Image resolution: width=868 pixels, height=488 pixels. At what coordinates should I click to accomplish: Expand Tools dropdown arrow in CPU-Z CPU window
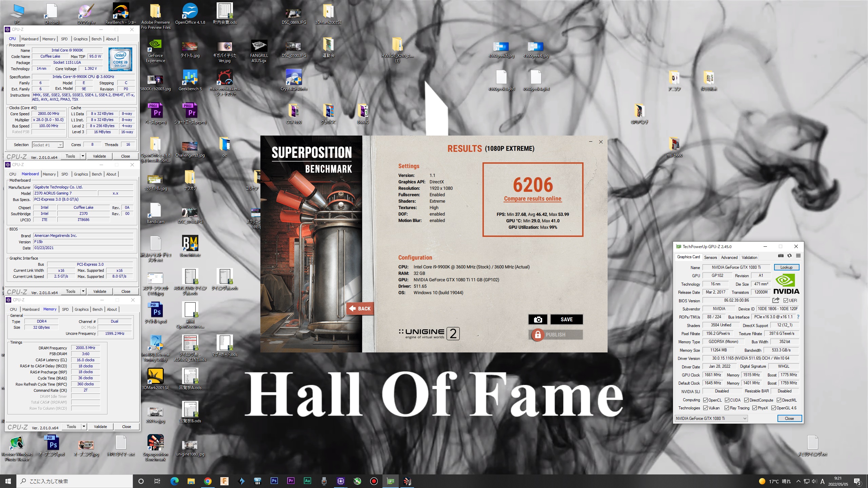[x=83, y=156]
